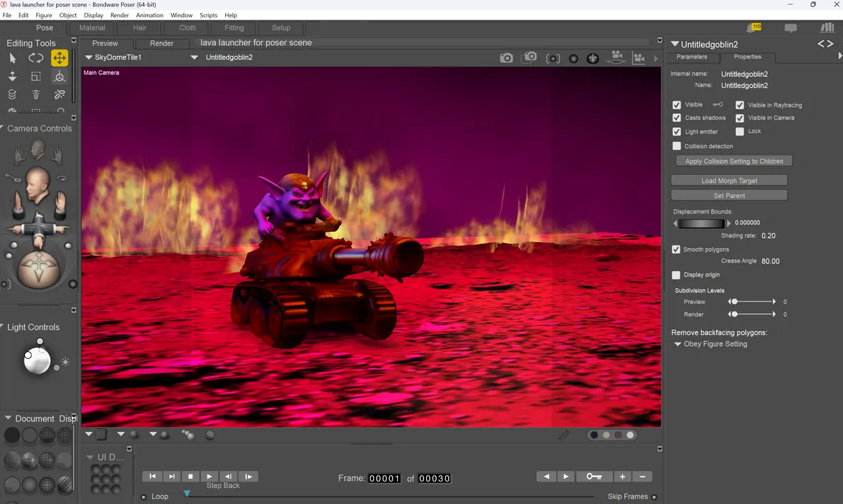Enable the Collision detection checkbox
The image size is (843, 504).
point(676,146)
